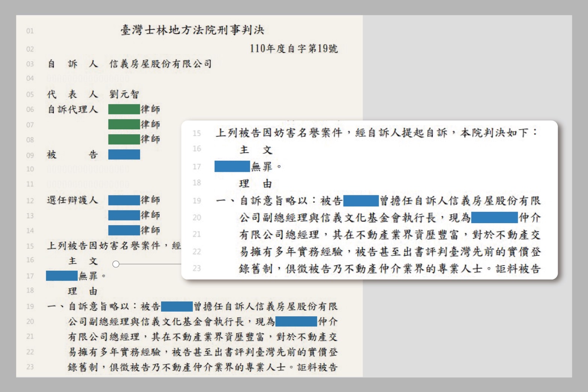The image size is (588, 392).
Task: Click the green redaction box on line 08
Action: pos(124,139)
